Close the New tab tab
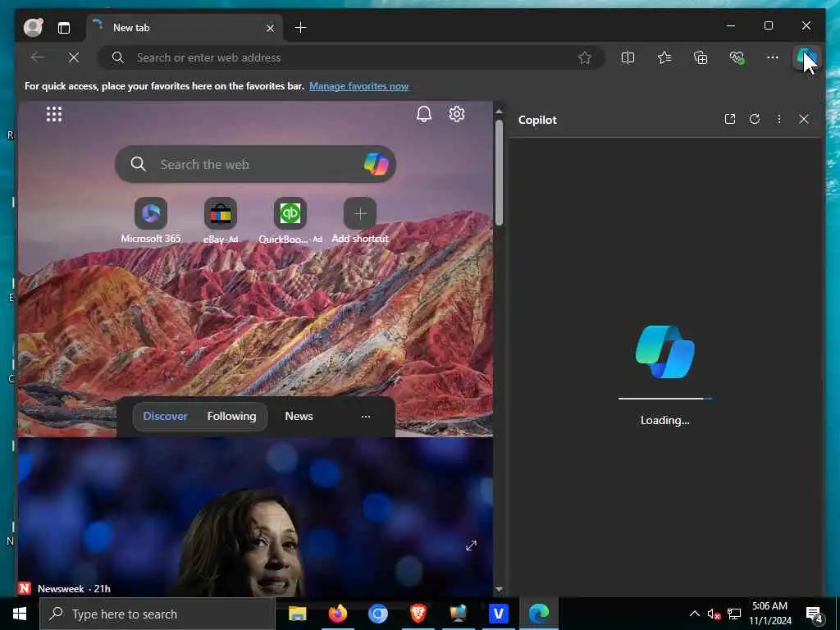Screen dimensions: 840x630 point(271,28)
